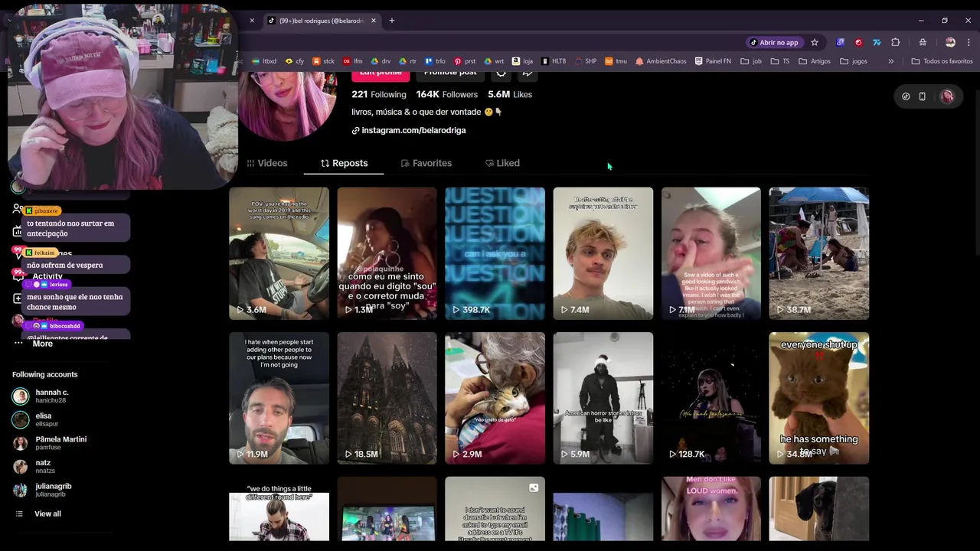Open the wrt bookmark

(x=494, y=61)
